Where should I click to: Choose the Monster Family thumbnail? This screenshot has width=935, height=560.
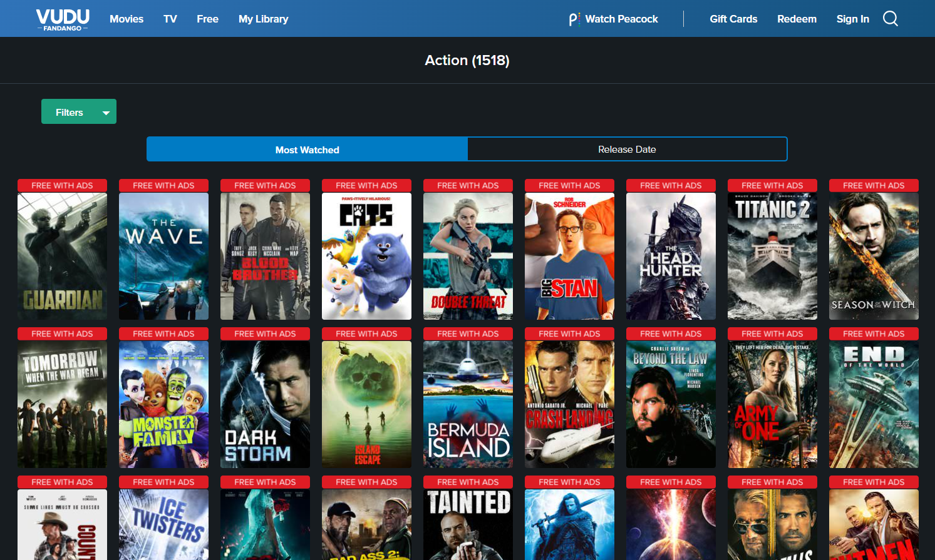coord(163,404)
